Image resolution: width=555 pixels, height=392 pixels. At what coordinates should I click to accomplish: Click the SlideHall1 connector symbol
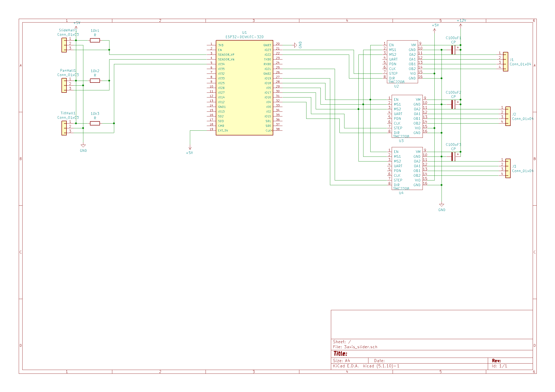[64, 45]
